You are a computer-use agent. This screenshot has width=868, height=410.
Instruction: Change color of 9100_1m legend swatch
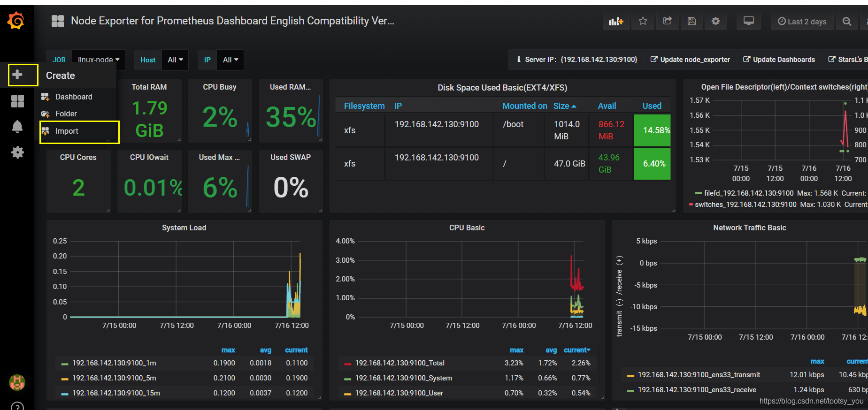65,364
